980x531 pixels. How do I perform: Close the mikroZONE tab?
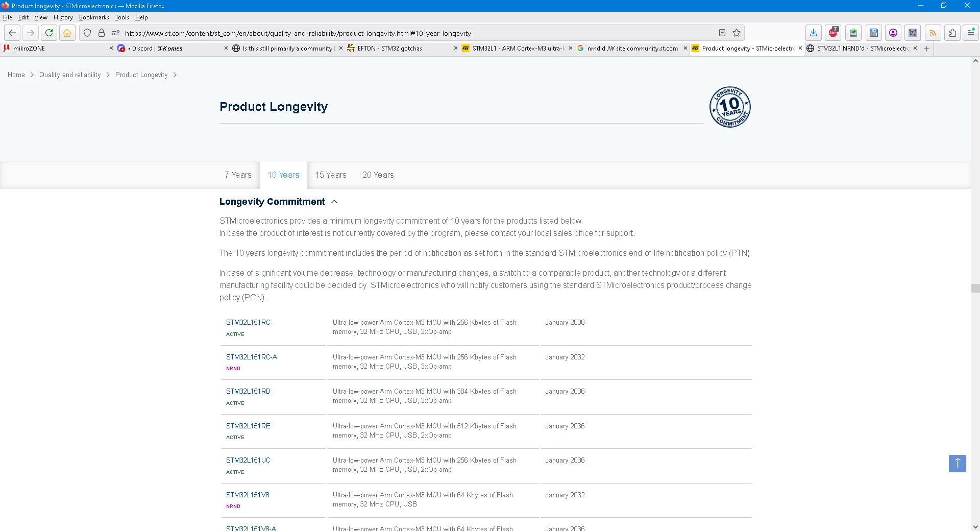pyautogui.click(x=111, y=48)
